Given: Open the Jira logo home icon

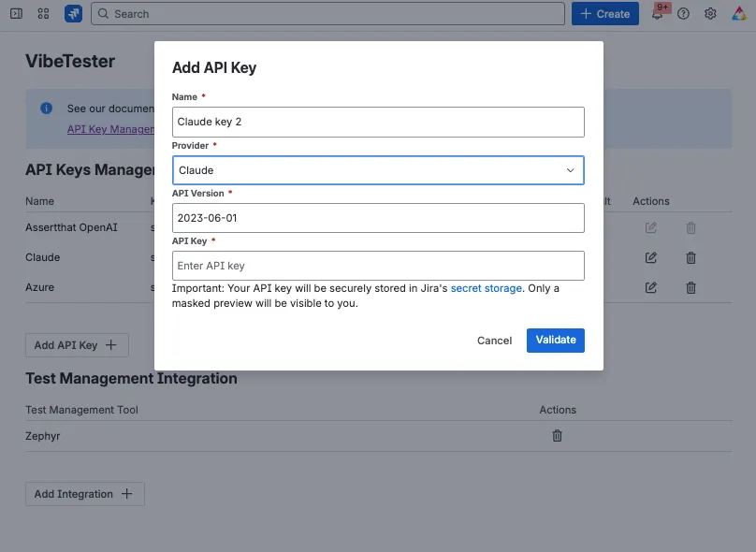Looking at the screenshot, I should click(73, 13).
